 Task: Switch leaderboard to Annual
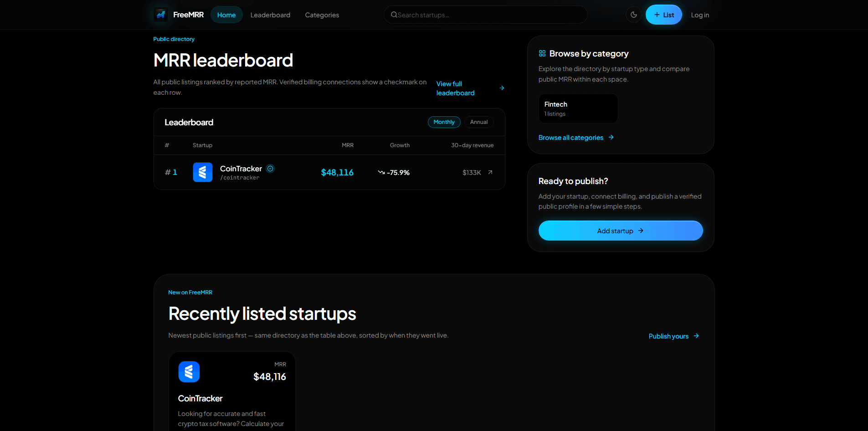[479, 122]
